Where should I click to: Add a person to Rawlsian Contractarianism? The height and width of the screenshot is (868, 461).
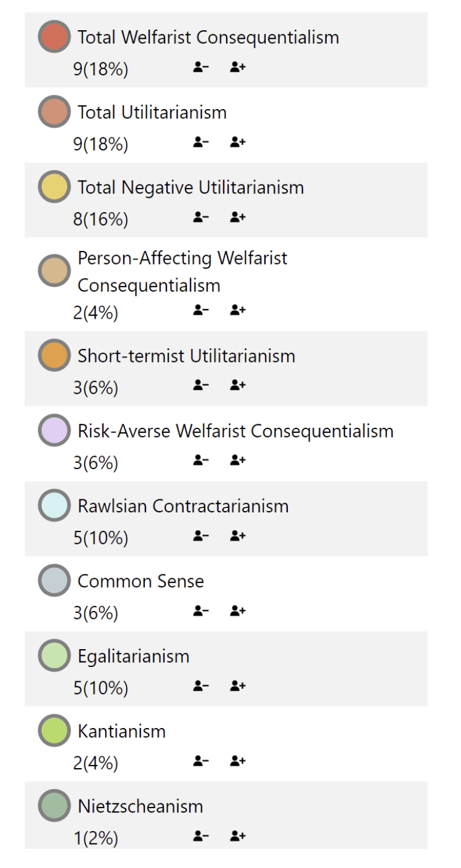(238, 536)
